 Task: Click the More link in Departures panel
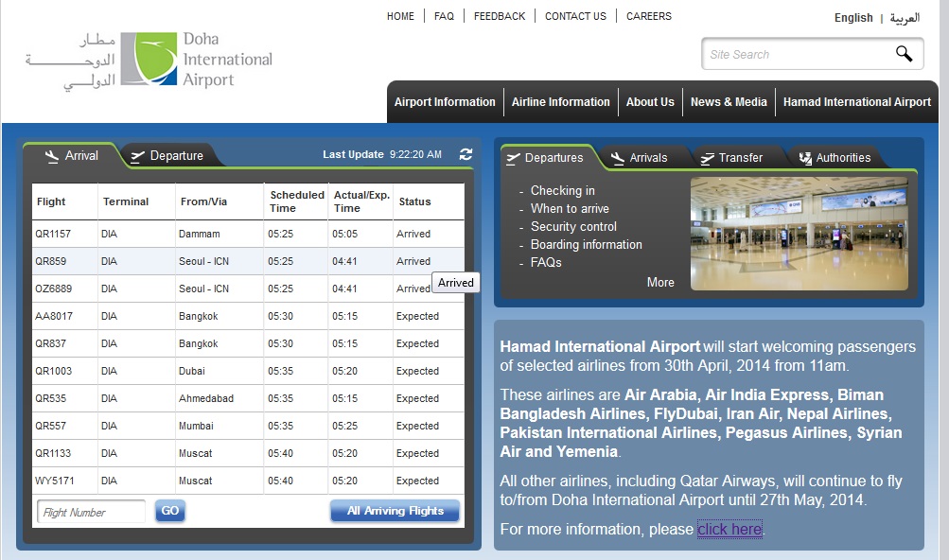660,282
